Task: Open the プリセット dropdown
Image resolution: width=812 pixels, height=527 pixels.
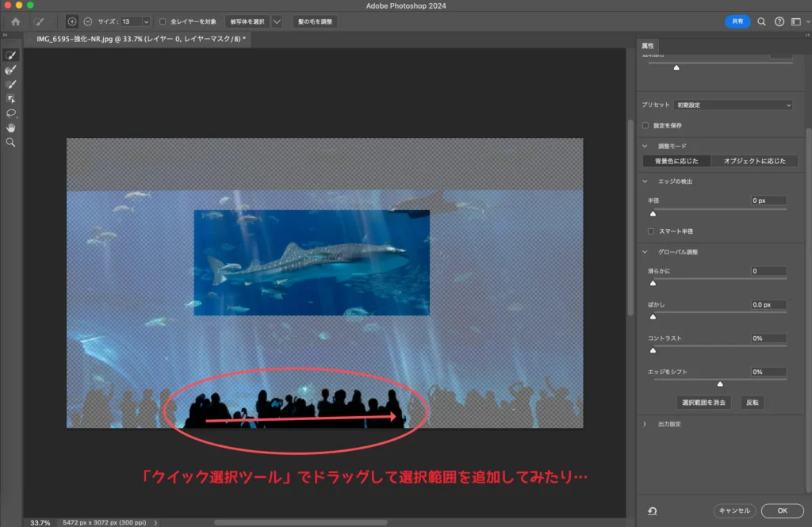Action: point(733,105)
